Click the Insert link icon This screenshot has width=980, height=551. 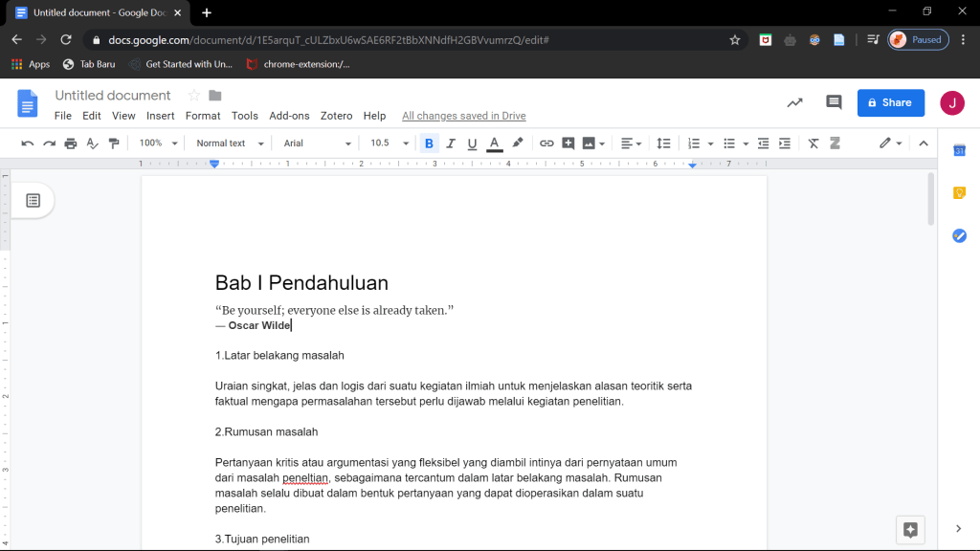(546, 143)
